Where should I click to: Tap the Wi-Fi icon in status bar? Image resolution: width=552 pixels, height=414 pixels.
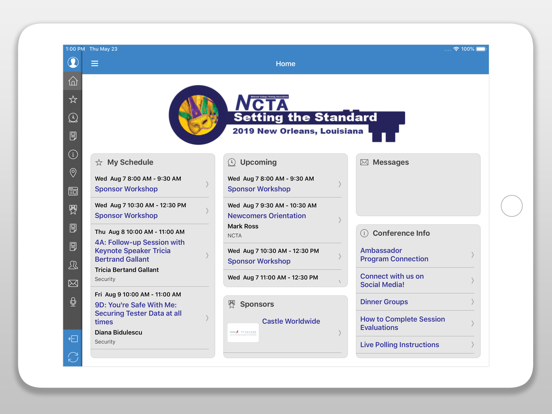point(456,49)
